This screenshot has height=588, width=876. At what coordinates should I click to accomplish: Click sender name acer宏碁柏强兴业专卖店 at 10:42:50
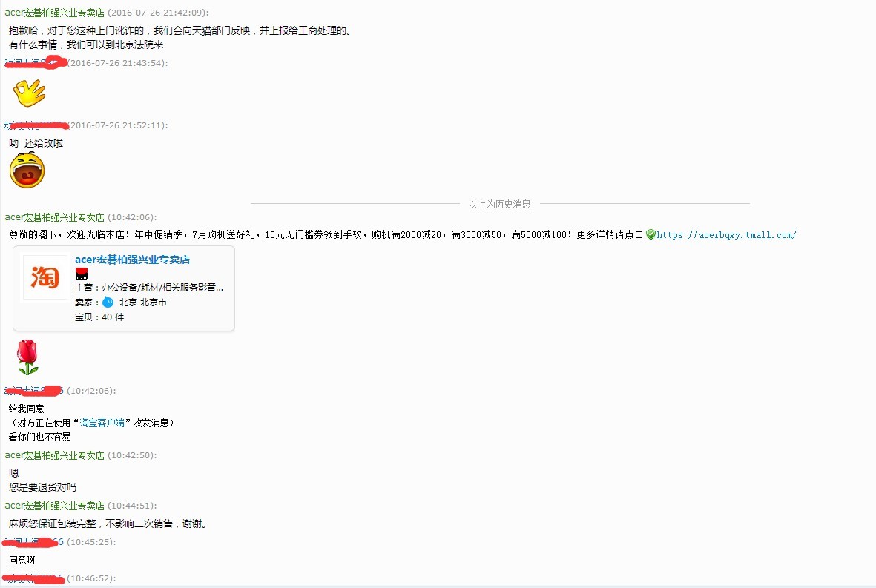(x=55, y=455)
